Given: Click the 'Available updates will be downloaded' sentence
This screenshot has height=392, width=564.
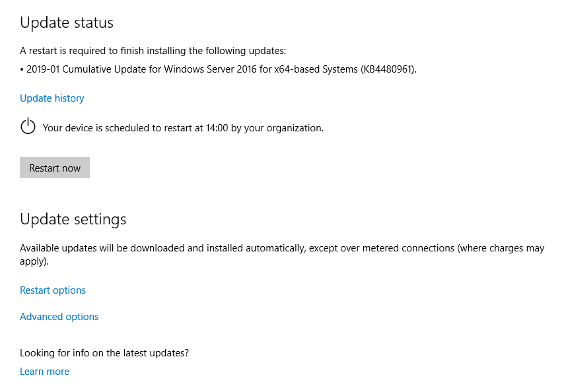Looking at the screenshot, I should point(282,254).
